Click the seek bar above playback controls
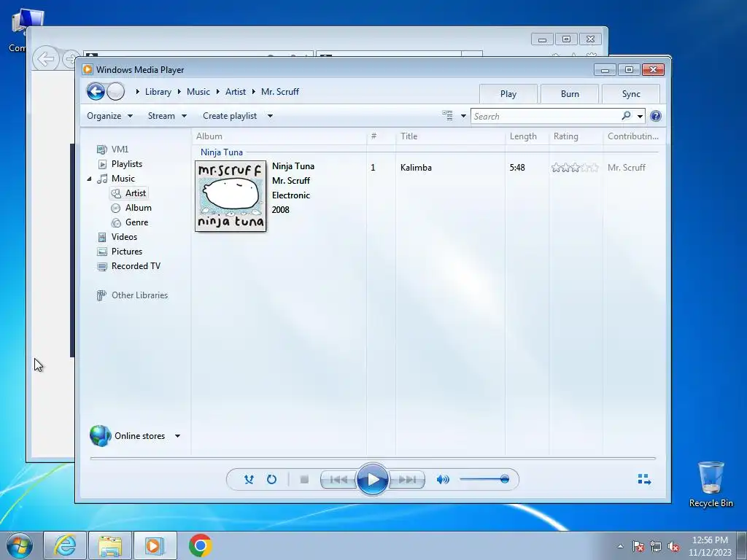Screen dimensions: 747x560 click(373, 458)
